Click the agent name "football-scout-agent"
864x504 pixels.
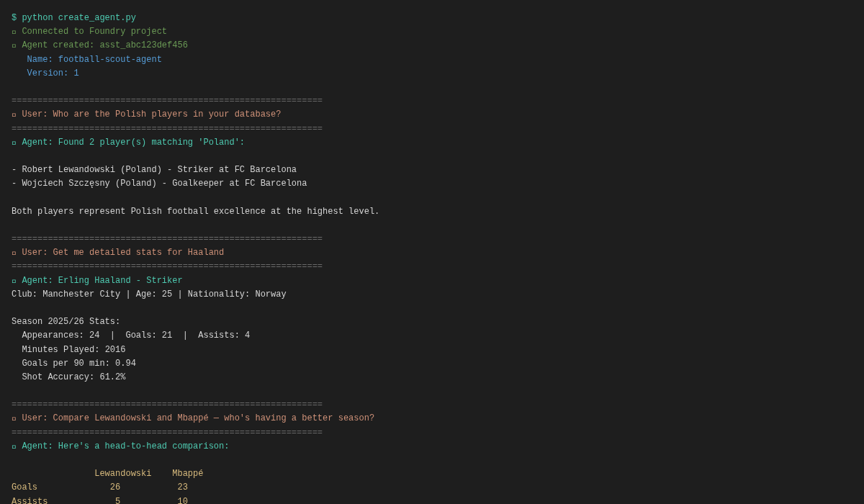pos(109,60)
